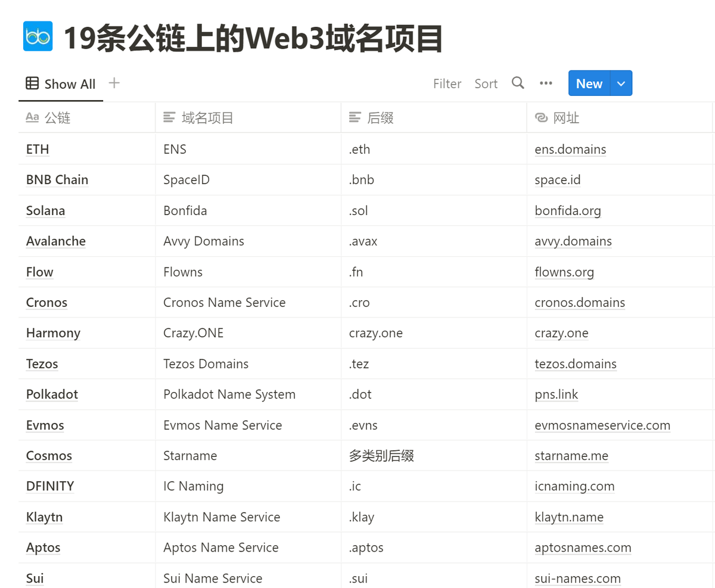The width and height of the screenshot is (715, 588).
Task: Select the Avvy Domains cell
Action: coord(248,241)
